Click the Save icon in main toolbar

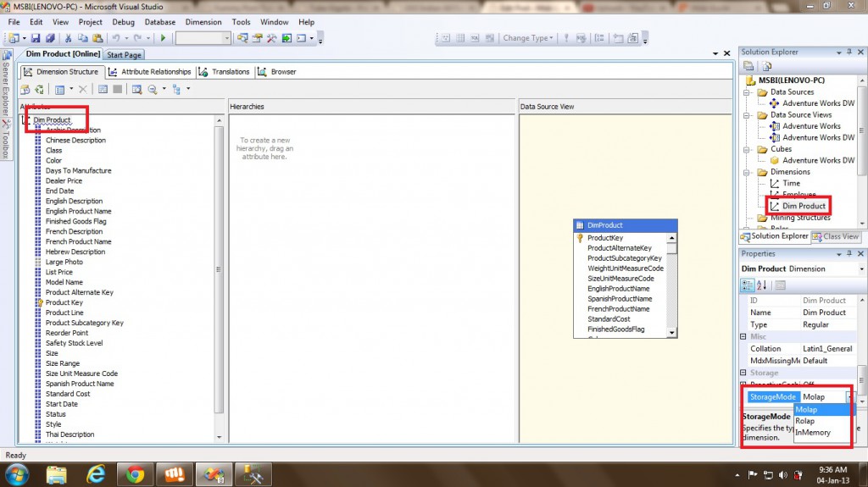coord(36,38)
